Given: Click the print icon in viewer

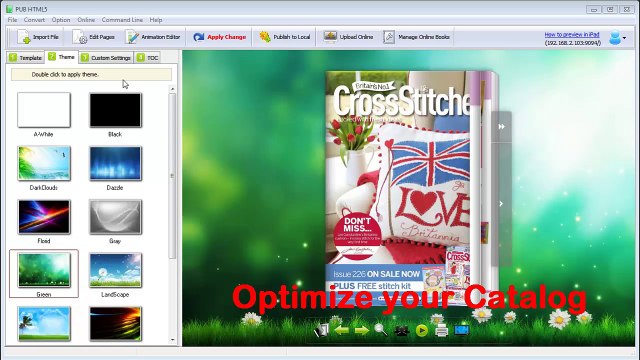Looking at the screenshot, I should pyautogui.click(x=441, y=330).
